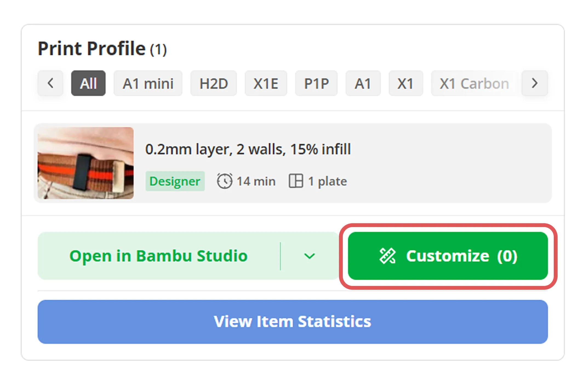The height and width of the screenshot is (367, 588).
Task: Open View Item Statistics
Action: click(x=293, y=322)
